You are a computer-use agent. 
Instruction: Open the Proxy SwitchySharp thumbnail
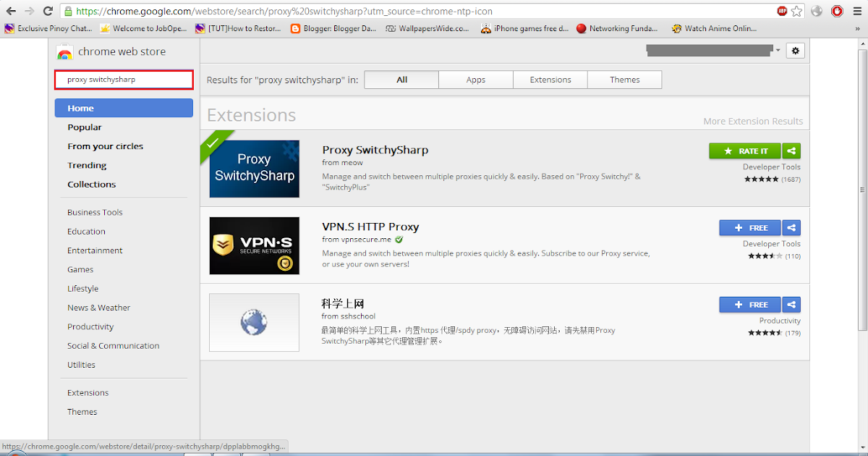254,169
